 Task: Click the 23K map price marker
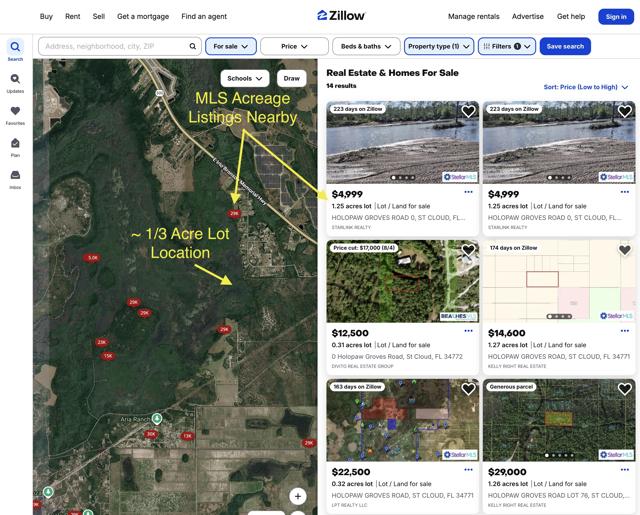pyautogui.click(x=102, y=342)
